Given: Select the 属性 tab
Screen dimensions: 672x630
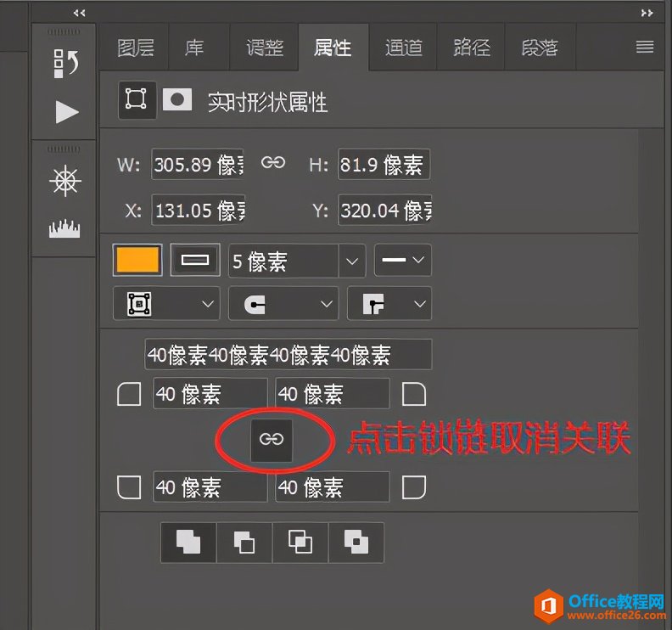Looking at the screenshot, I should pyautogui.click(x=333, y=48).
